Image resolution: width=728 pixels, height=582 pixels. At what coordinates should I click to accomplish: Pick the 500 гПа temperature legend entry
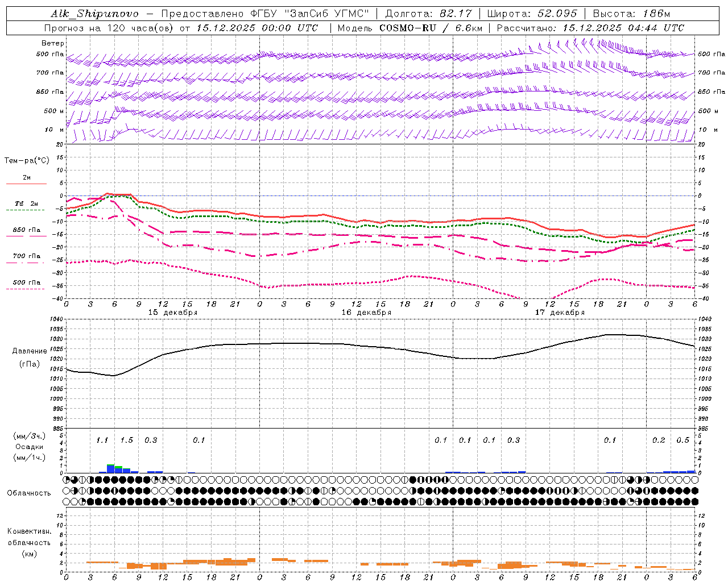click(26, 282)
